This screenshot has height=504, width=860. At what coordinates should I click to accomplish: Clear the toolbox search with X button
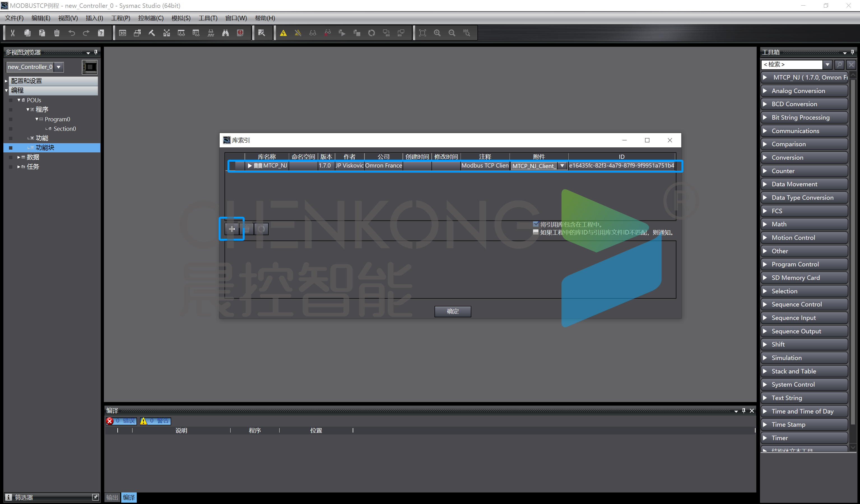(852, 64)
